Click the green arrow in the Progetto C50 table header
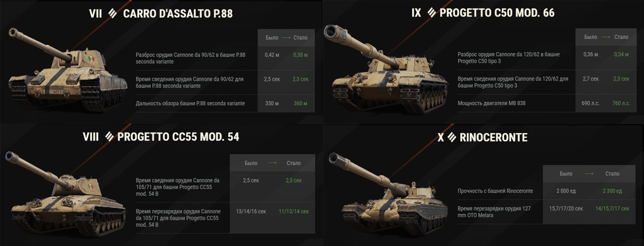644x246 pixels. coord(606,37)
